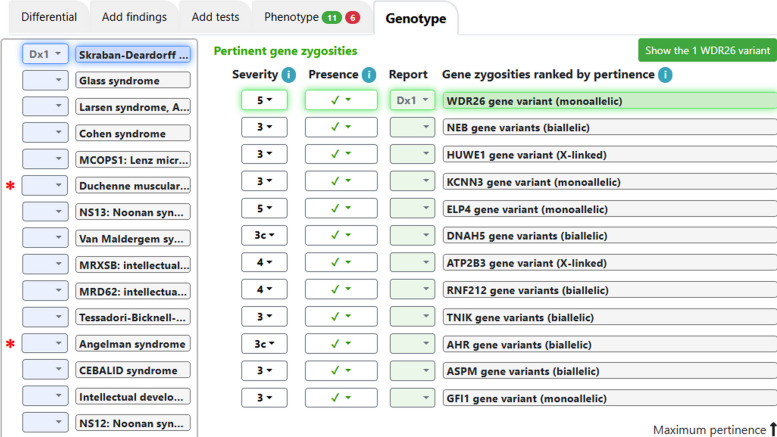Select the Genotype tab
This screenshot has width=777, height=437.
click(x=416, y=18)
